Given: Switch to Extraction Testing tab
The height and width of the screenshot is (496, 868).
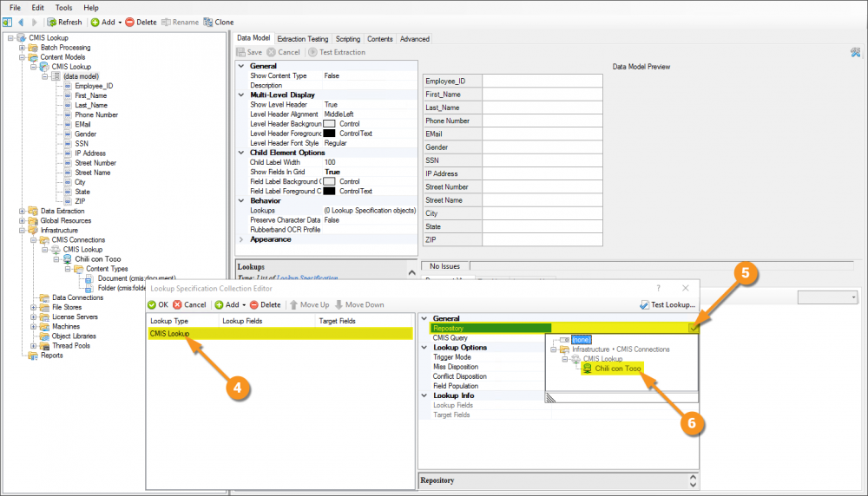Looking at the screenshot, I should click(x=302, y=39).
